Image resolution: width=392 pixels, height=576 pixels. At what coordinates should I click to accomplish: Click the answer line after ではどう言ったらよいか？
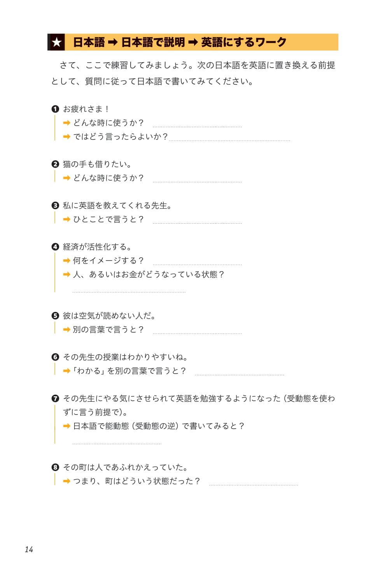tap(230, 140)
